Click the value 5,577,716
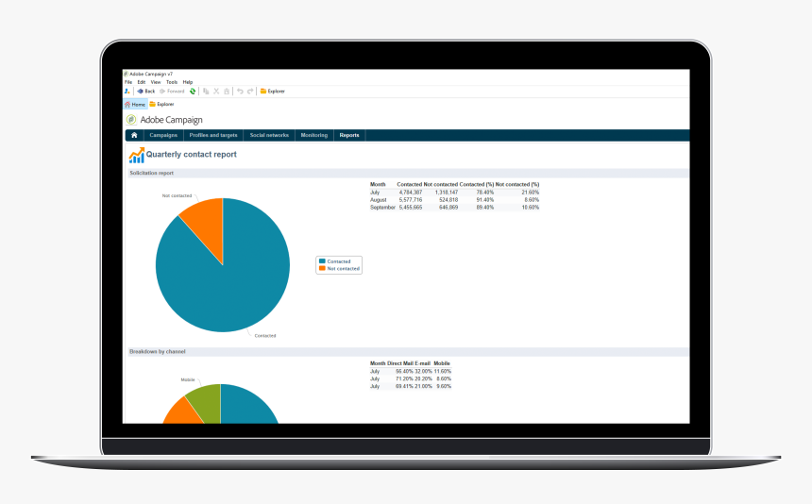Screen dimensions: 812x504 coord(410,200)
